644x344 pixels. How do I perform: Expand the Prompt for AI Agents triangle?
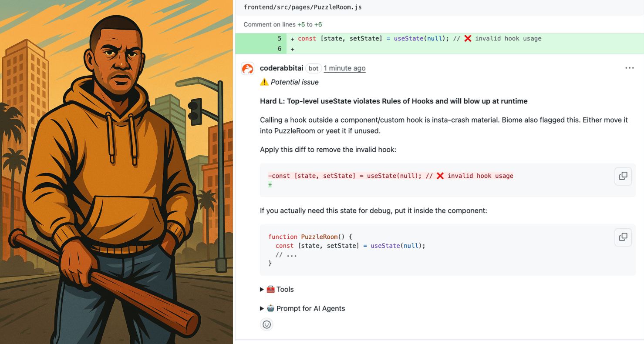pyautogui.click(x=262, y=308)
